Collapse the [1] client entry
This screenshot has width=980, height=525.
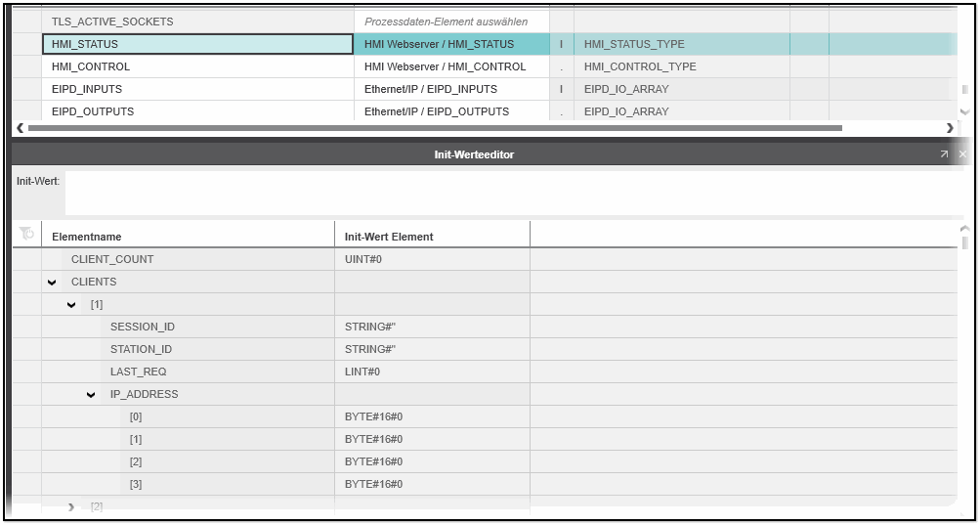71,304
